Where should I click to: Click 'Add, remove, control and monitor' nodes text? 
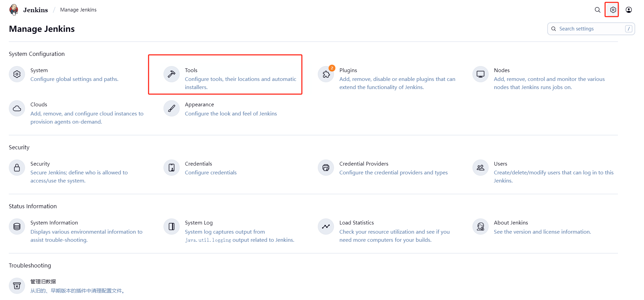[x=549, y=83]
